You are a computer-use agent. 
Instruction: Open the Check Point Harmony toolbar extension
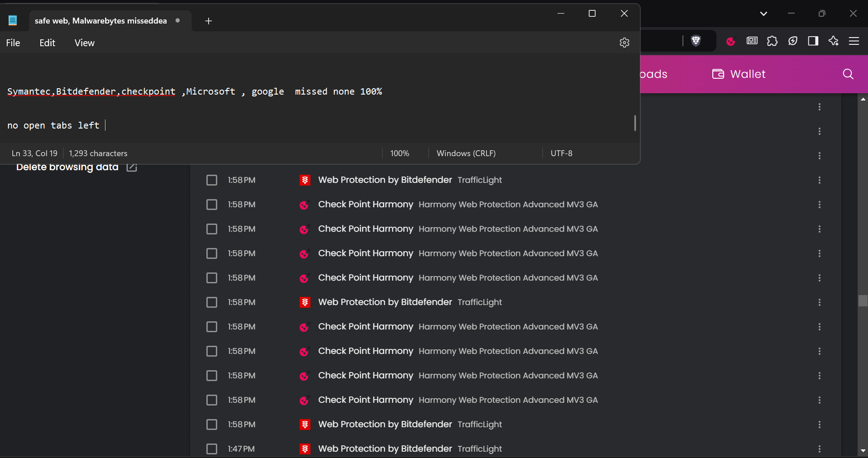(730, 42)
